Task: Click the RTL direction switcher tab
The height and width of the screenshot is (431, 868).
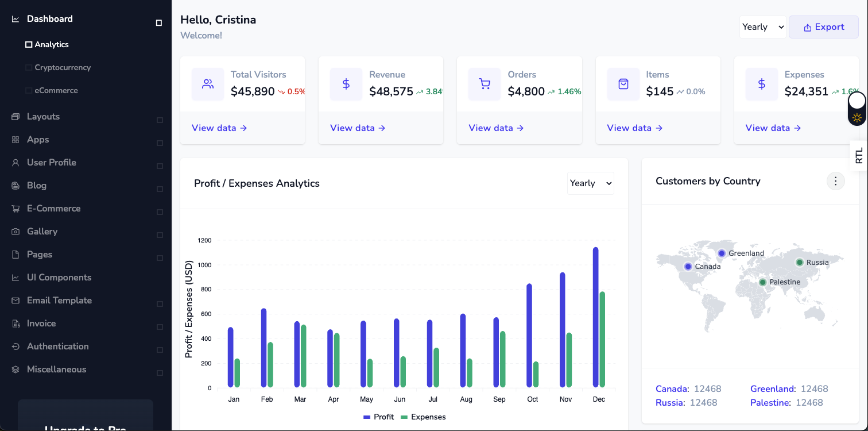Action: click(859, 156)
